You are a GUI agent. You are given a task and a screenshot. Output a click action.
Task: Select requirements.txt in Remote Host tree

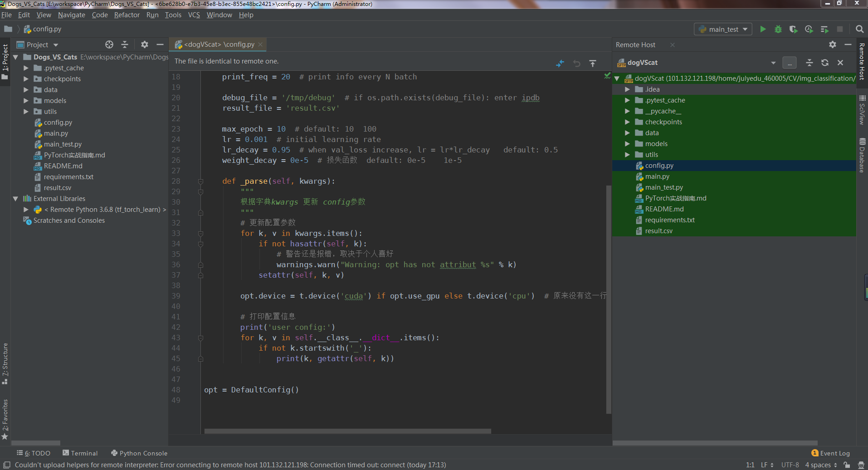tap(670, 220)
